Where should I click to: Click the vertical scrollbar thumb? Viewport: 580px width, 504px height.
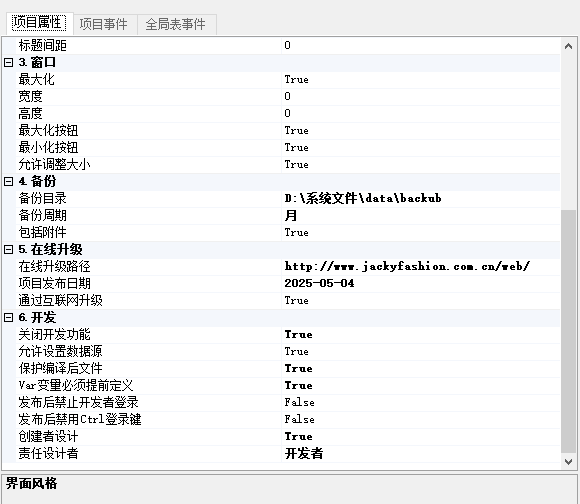click(x=569, y=331)
